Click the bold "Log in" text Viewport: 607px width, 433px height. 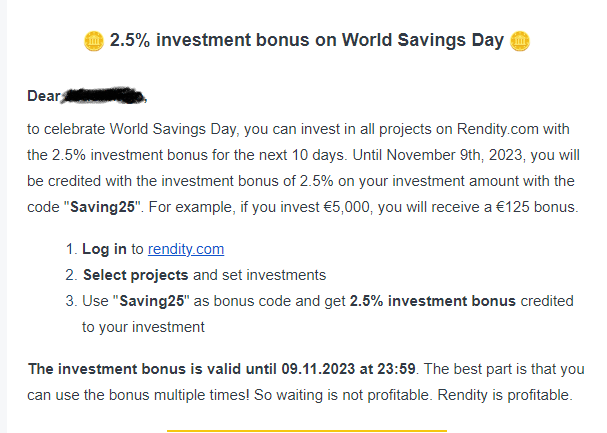pos(105,249)
